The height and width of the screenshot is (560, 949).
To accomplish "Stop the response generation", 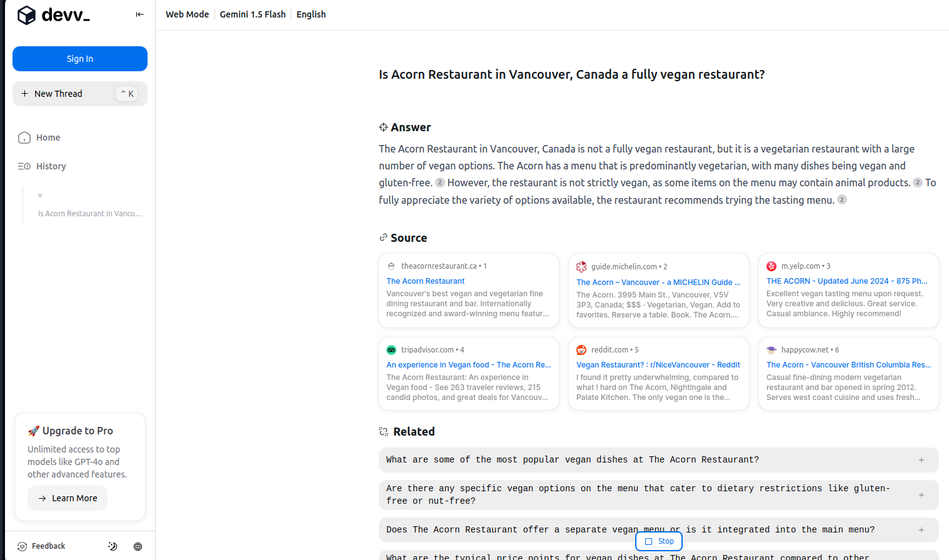I will [659, 541].
